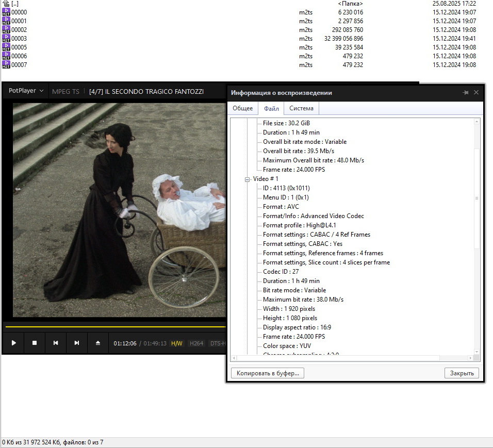Image resolution: width=493 pixels, height=448 pixels.
Task: Toggle H/W hardware acceleration indicator
Action: [x=176, y=343]
